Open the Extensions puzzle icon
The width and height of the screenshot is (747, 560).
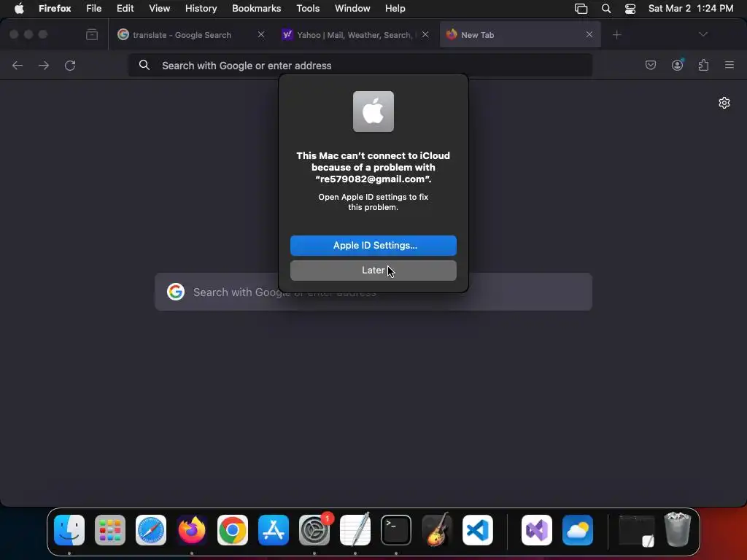[x=703, y=65]
